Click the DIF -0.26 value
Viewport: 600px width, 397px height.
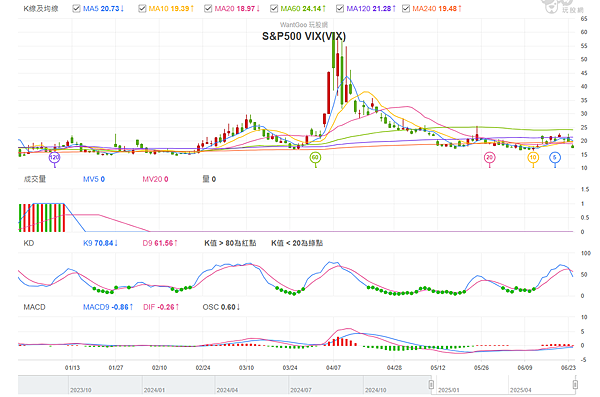pyautogui.click(x=161, y=307)
